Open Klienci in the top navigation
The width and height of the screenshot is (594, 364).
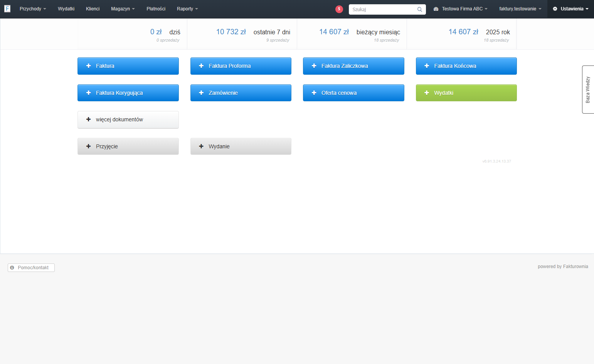click(93, 9)
